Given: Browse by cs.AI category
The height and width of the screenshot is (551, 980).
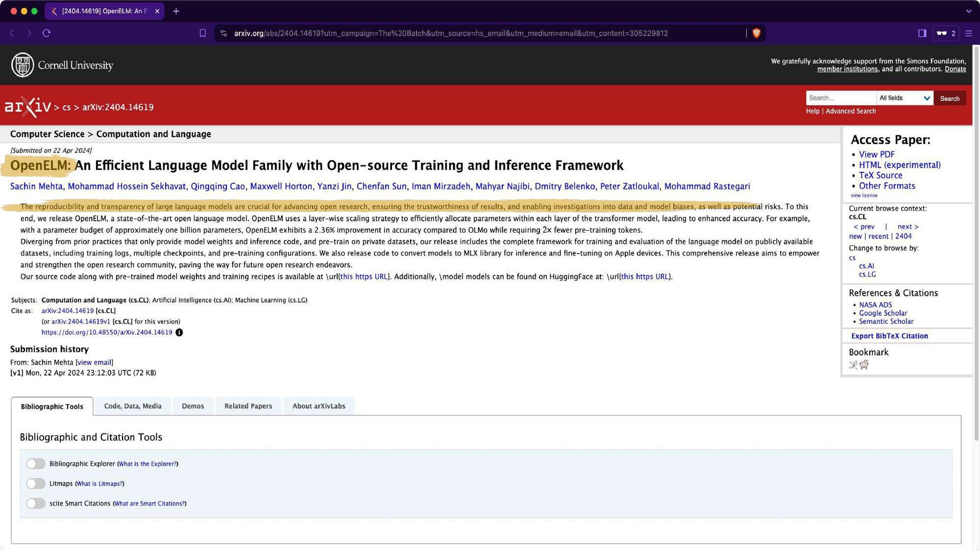Looking at the screenshot, I should pyautogui.click(x=866, y=266).
